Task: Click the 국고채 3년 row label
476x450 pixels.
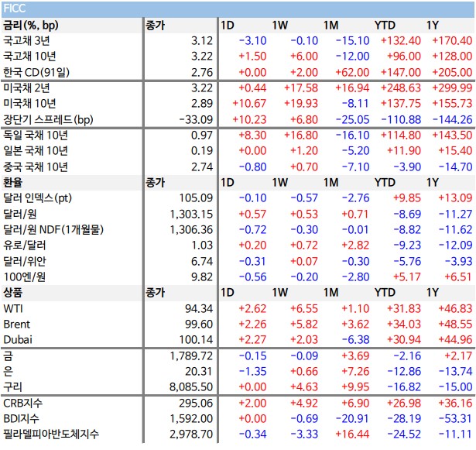Action: [26, 41]
